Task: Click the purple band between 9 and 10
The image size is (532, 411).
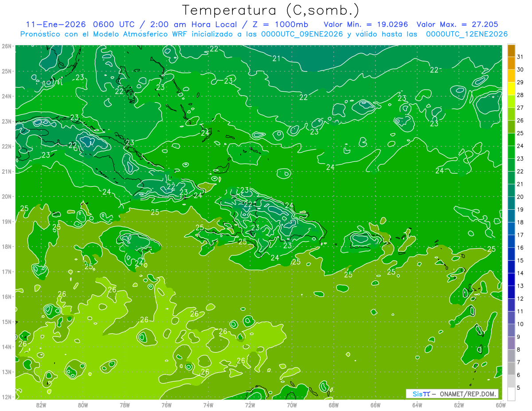Action: (x=511, y=330)
